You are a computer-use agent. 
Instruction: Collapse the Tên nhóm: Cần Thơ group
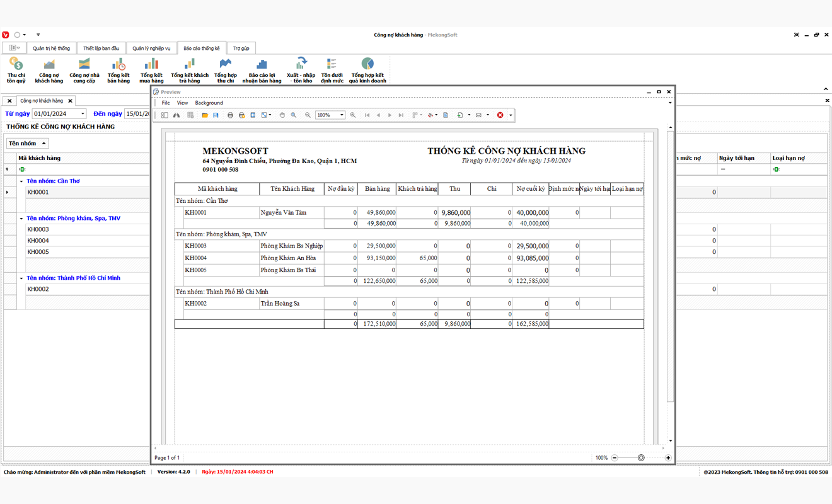(x=21, y=181)
